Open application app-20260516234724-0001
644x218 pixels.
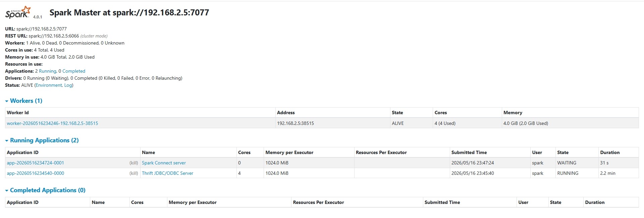[35, 163]
